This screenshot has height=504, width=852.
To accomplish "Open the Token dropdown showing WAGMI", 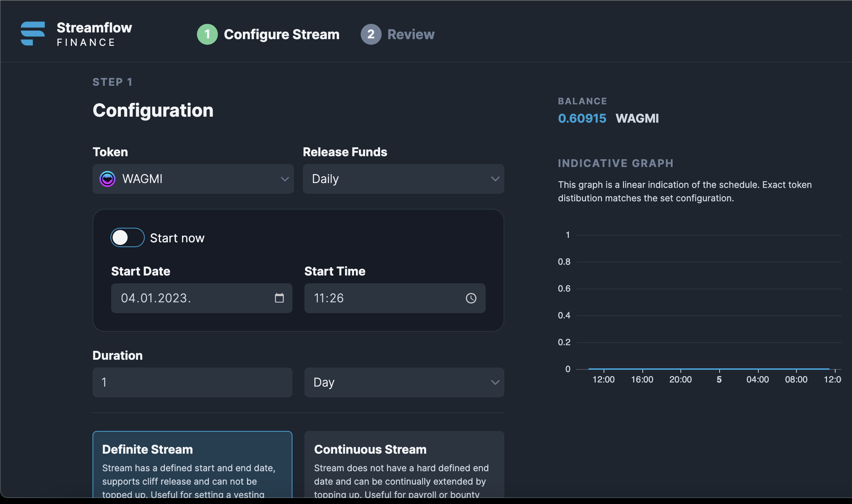I will [x=193, y=179].
